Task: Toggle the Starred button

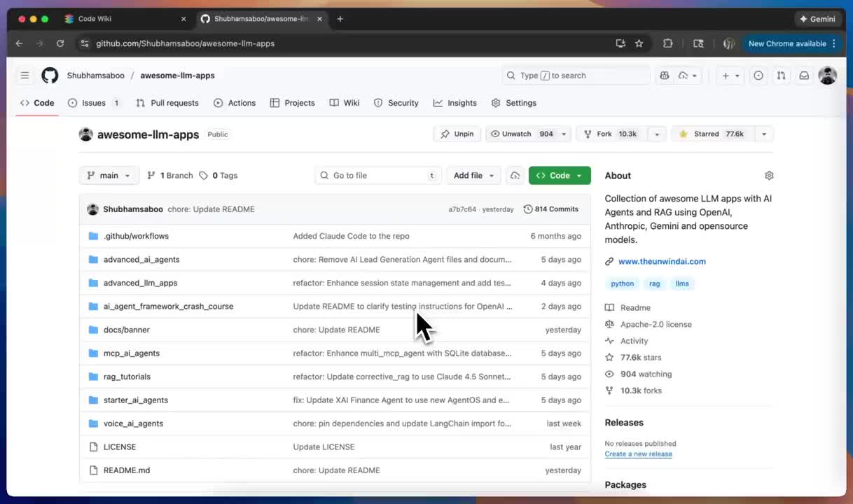Action: (x=712, y=134)
